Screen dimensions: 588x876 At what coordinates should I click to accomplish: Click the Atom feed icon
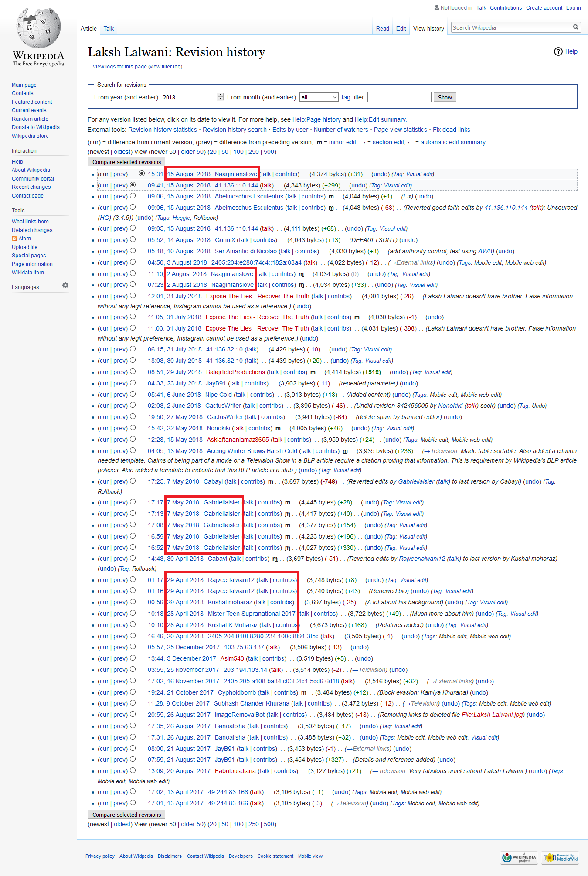14,239
